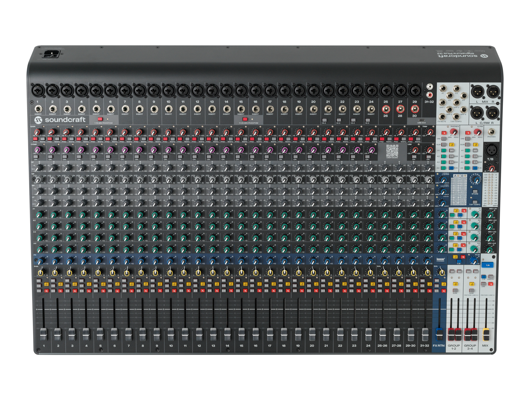This screenshot has width=532, height=399.
Task: Turn on channel 1 COMP ON switch
Action: 36,157
